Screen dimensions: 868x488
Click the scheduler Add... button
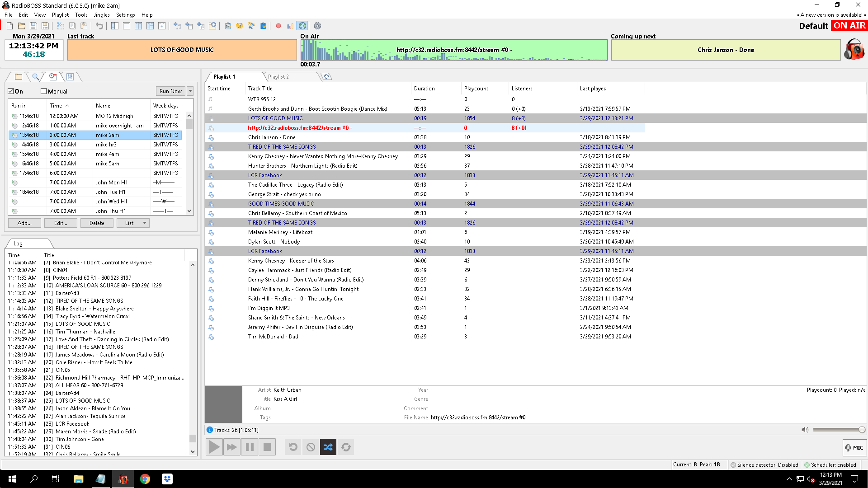coord(24,223)
